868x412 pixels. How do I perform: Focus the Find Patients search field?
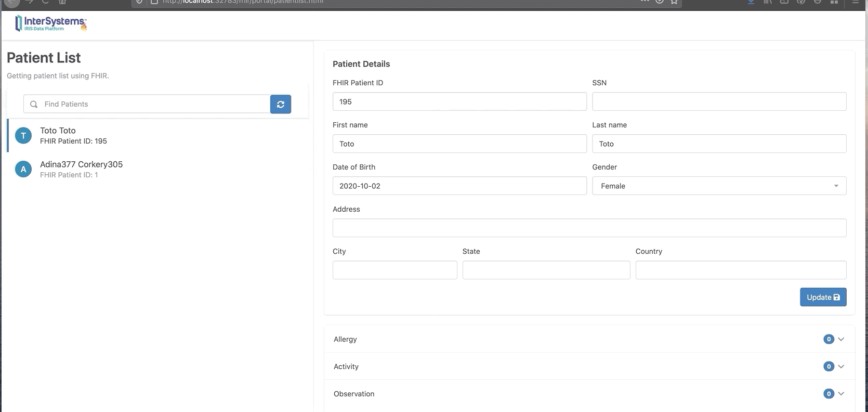point(147,104)
